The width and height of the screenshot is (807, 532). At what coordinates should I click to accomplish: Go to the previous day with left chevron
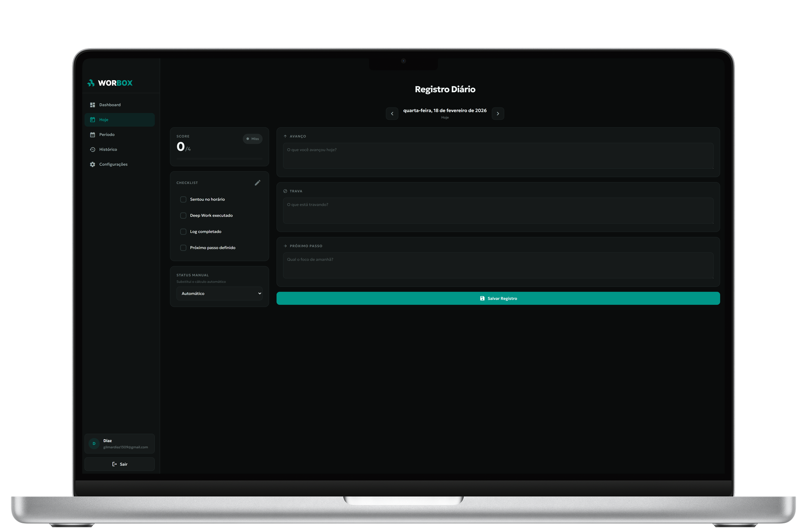pos(392,113)
